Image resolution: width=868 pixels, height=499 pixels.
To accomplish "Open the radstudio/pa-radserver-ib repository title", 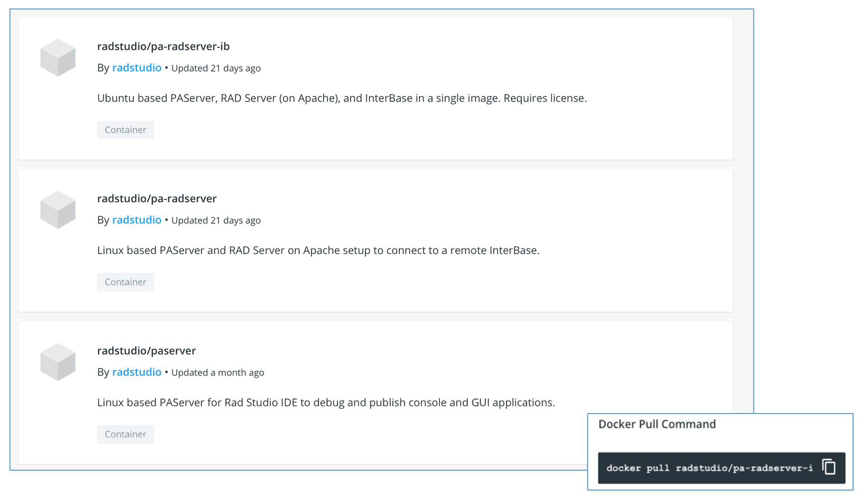I will 163,46.
